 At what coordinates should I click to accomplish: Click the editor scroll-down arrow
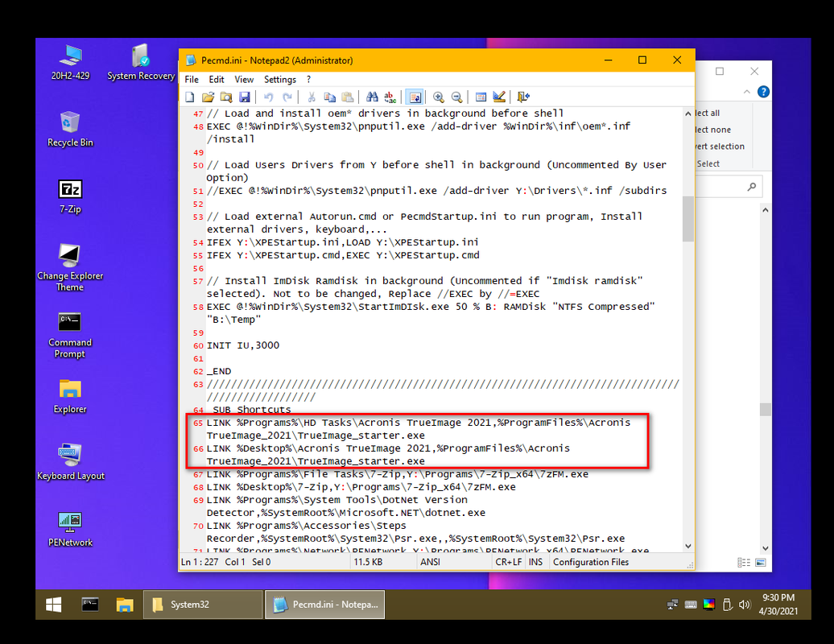coord(688,546)
